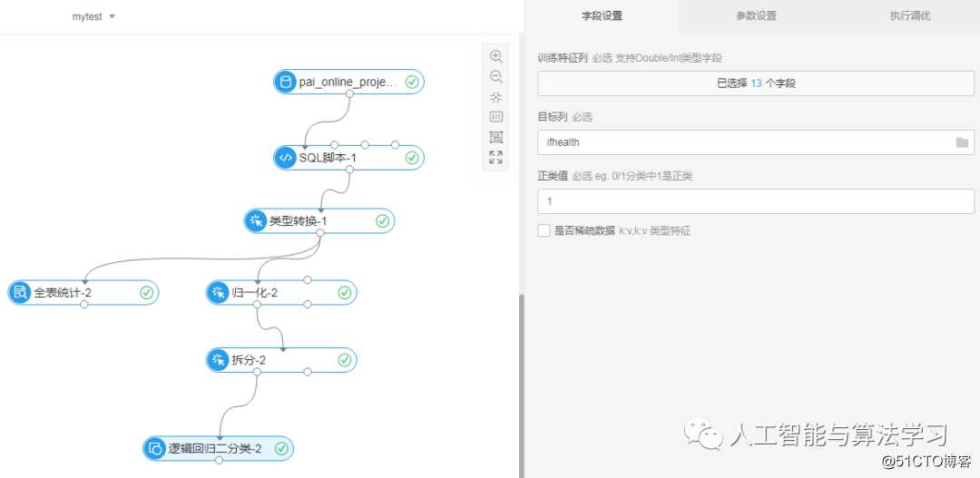Open folder icon in 目标列 field
Screen dimensions: 980x478
tap(962, 142)
